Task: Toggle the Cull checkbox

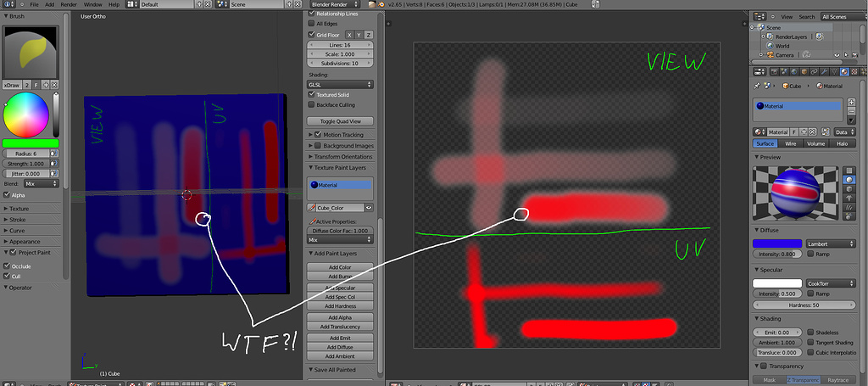Action: point(7,276)
